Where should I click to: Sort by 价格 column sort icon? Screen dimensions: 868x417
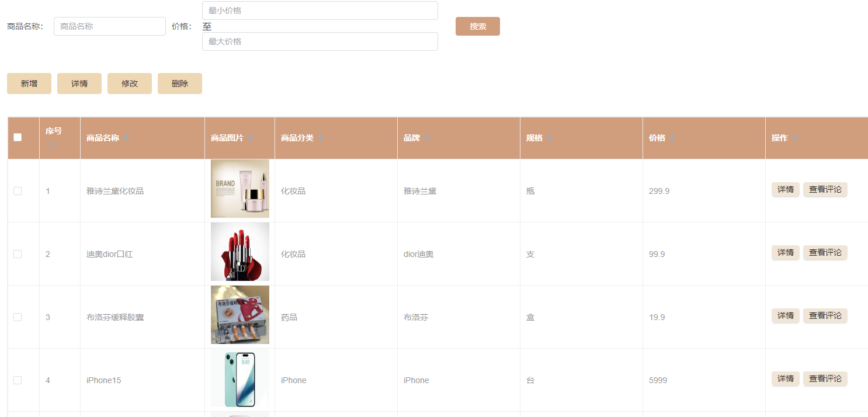pos(672,138)
